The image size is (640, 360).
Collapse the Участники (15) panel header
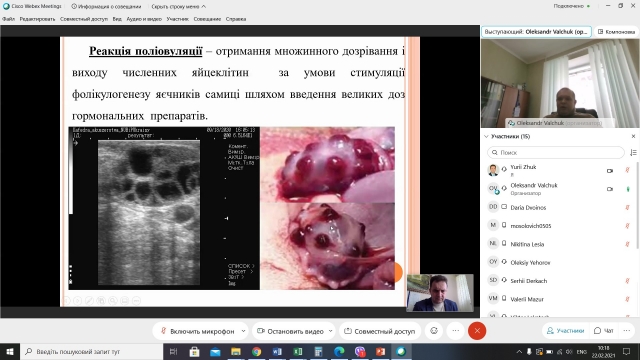click(507, 136)
